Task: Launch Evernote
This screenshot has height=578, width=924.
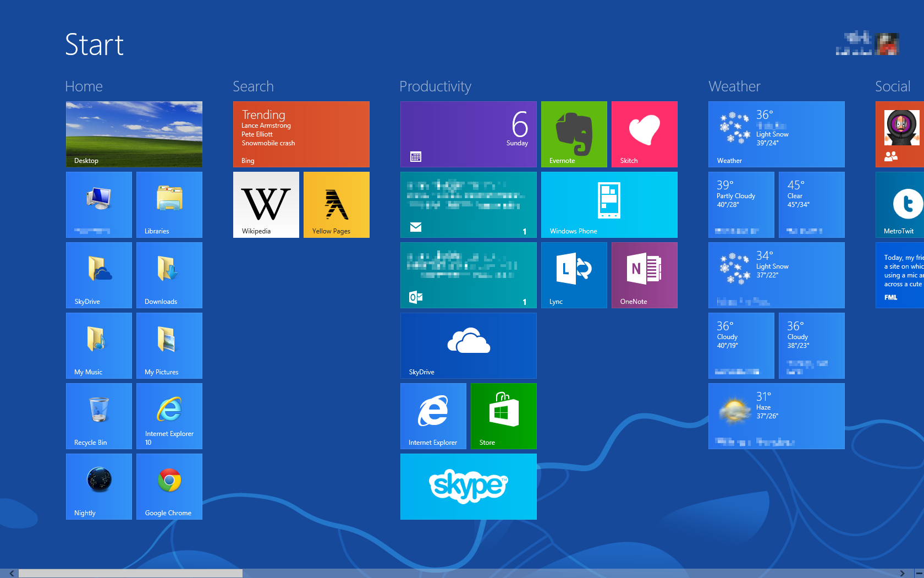Action: (x=574, y=134)
